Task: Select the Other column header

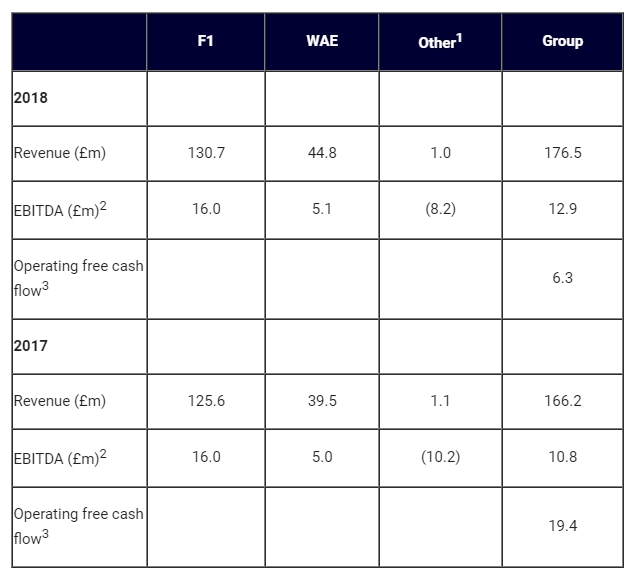Action: pos(439,42)
